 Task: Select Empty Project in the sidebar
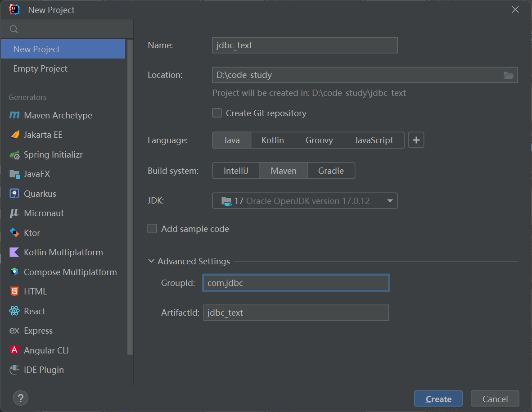(63, 68)
